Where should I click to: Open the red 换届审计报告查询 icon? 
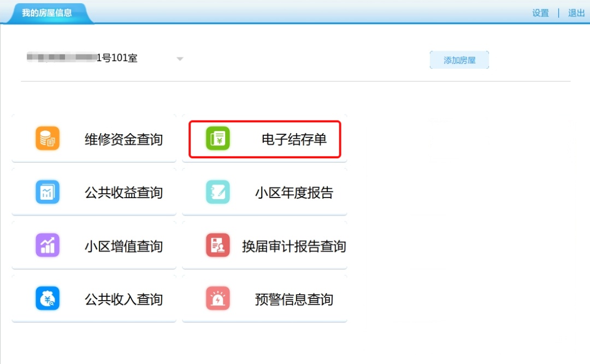tap(218, 245)
